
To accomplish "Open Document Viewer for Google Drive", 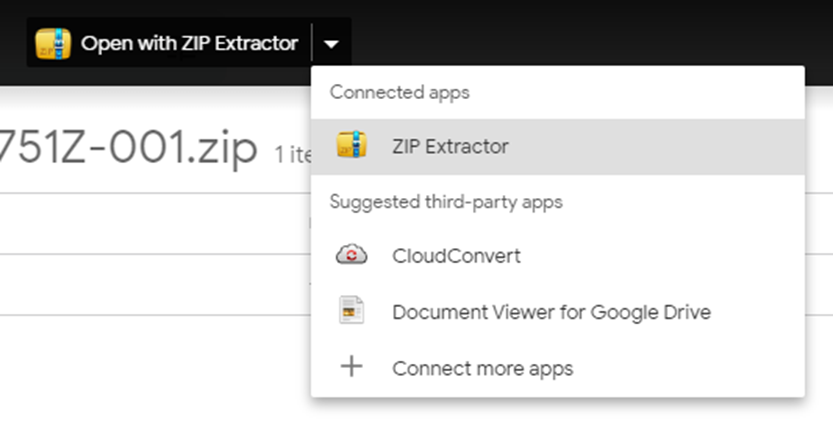I will coord(558,312).
